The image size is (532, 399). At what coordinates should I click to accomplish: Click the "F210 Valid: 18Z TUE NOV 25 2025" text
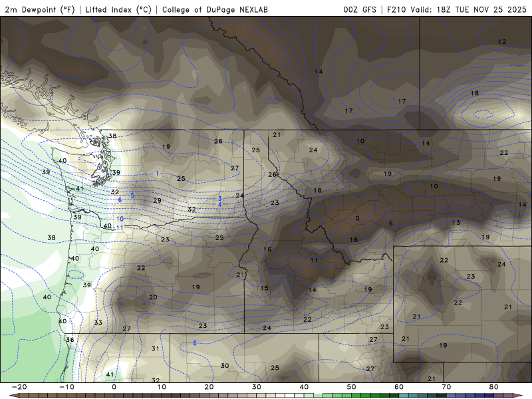pos(457,9)
